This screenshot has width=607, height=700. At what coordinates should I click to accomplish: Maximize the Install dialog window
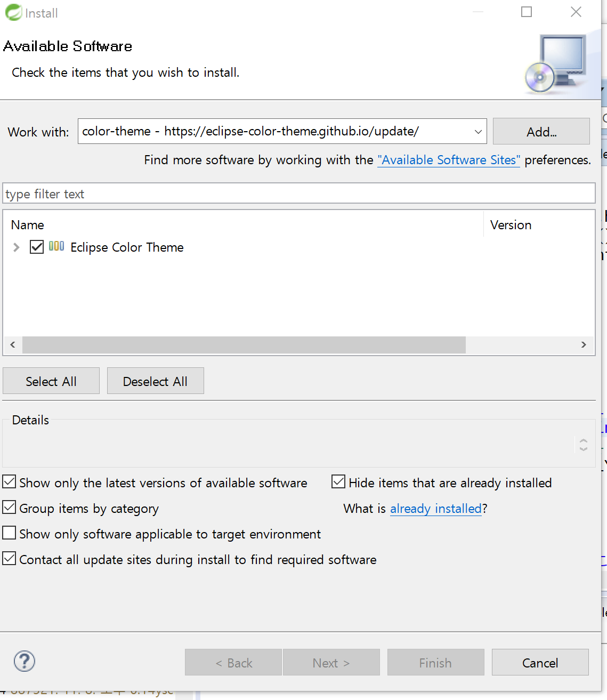[x=527, y=12]
